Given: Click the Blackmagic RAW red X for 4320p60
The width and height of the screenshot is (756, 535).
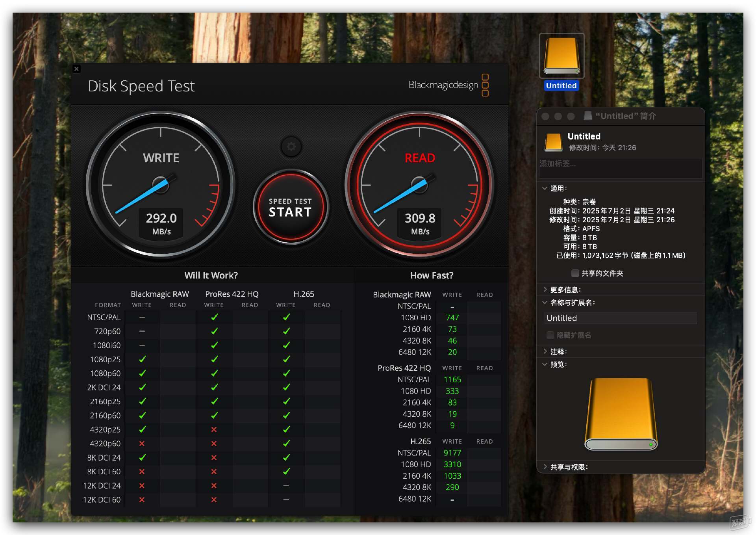Looking at the screenshot, I should [x=142, y=444].
